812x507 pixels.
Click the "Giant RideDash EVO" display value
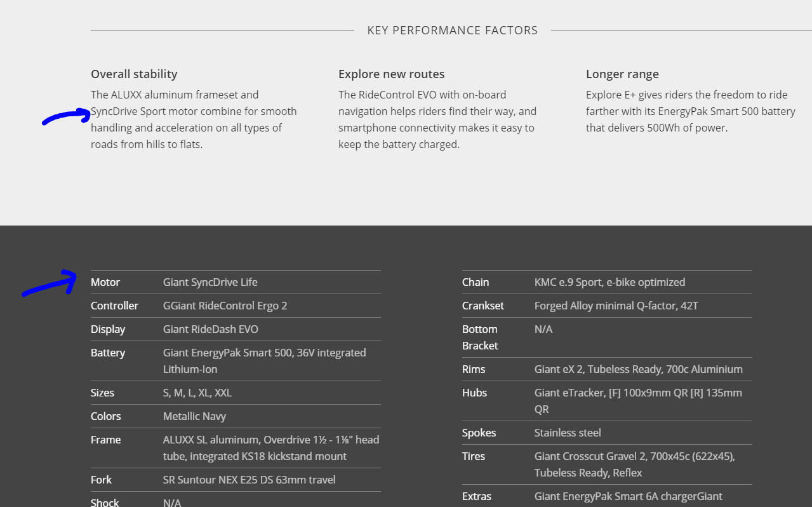(x=211, y=329)
